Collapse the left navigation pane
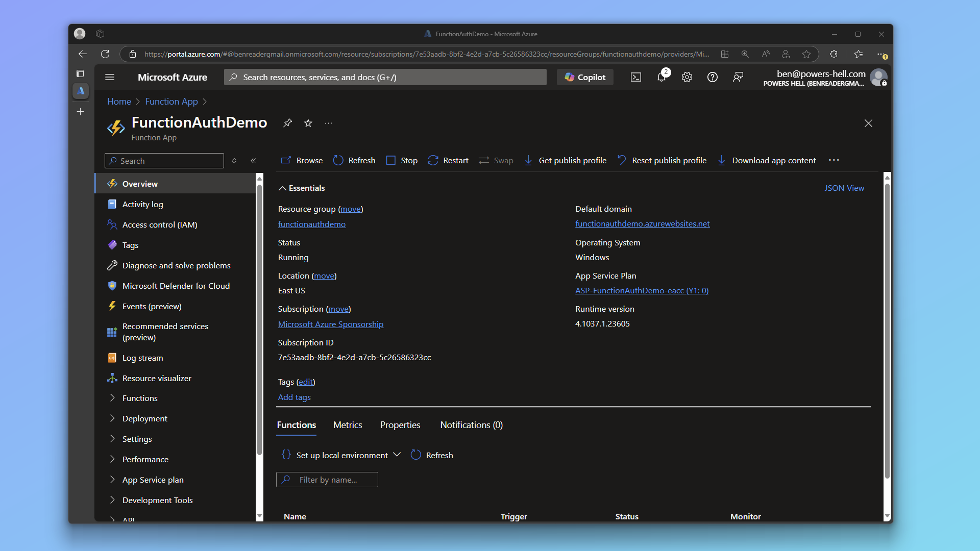This screenshot has width=980, height=551. (254, 160)
